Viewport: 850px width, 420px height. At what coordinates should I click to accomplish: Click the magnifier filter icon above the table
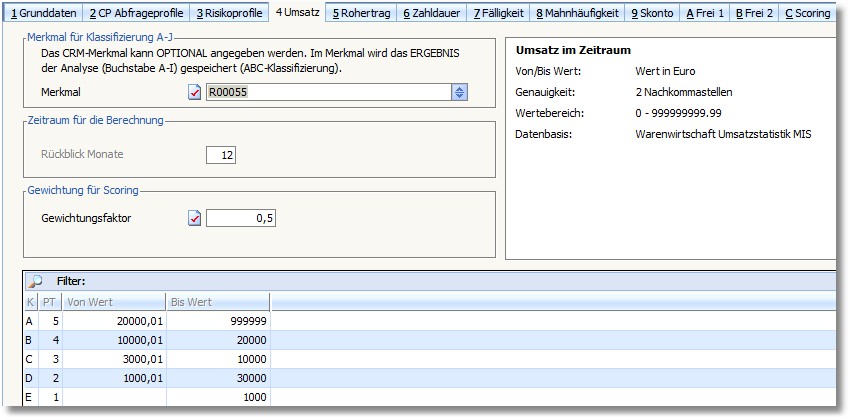pos(34,281)
